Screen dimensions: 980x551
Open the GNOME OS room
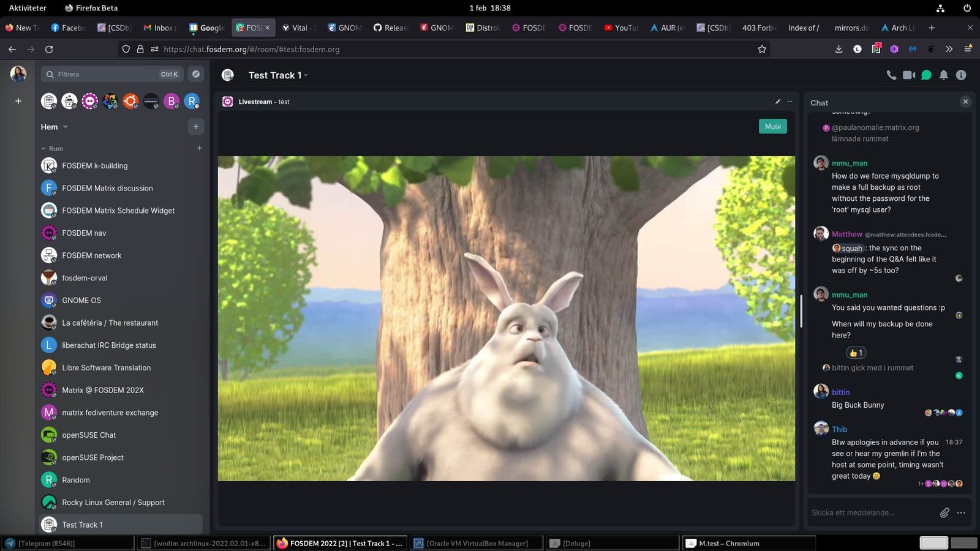click(x=81, y=300)
